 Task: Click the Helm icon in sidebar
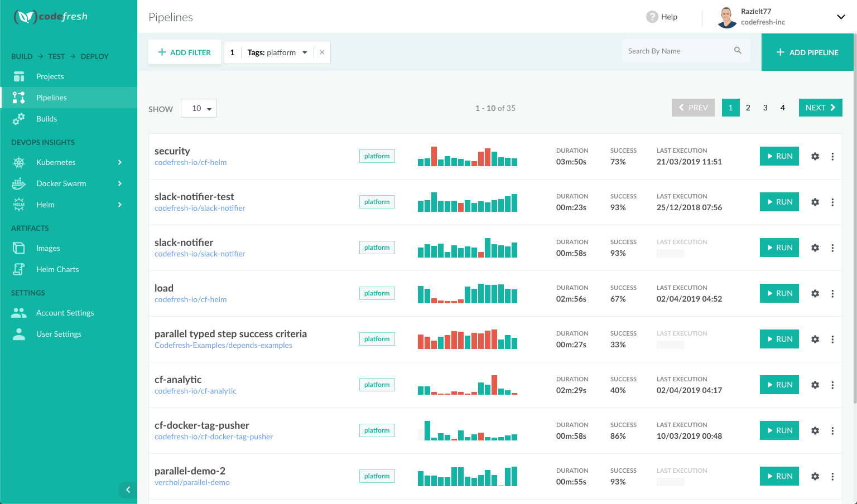point(19,205)
